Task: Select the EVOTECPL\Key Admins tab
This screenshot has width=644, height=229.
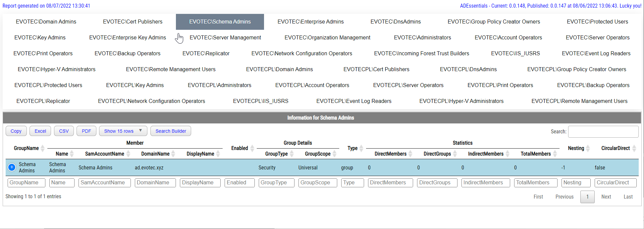Action: point(135,85)
